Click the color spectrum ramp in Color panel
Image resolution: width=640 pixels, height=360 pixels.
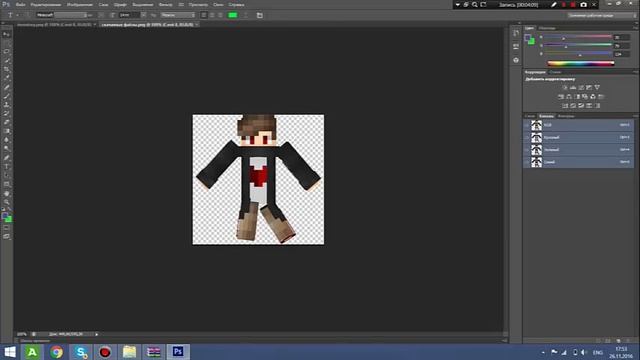(581, 63)
